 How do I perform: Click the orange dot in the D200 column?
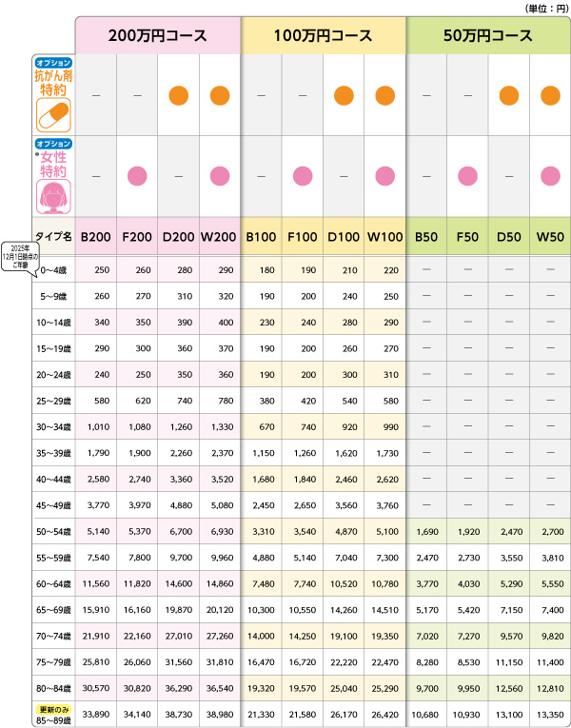(x=178, y=95)
